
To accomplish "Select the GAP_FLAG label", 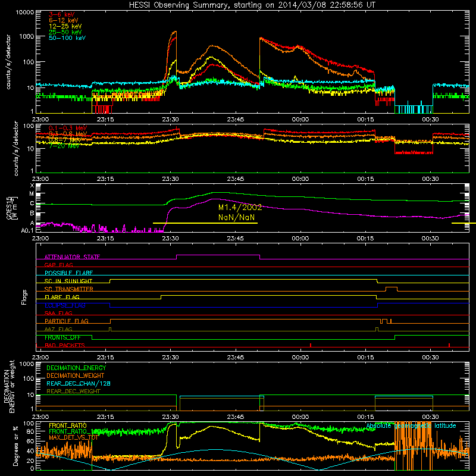I will pyautogui.click(x=58, y=265).
